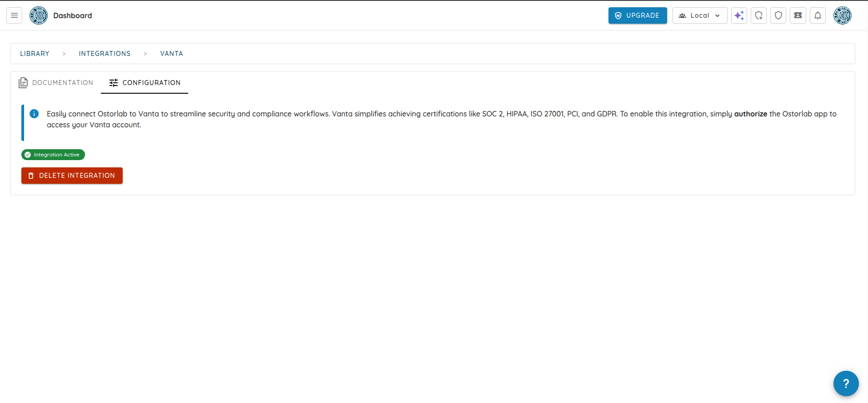
Task: Open the notifications bell
Action: [818, 15]
